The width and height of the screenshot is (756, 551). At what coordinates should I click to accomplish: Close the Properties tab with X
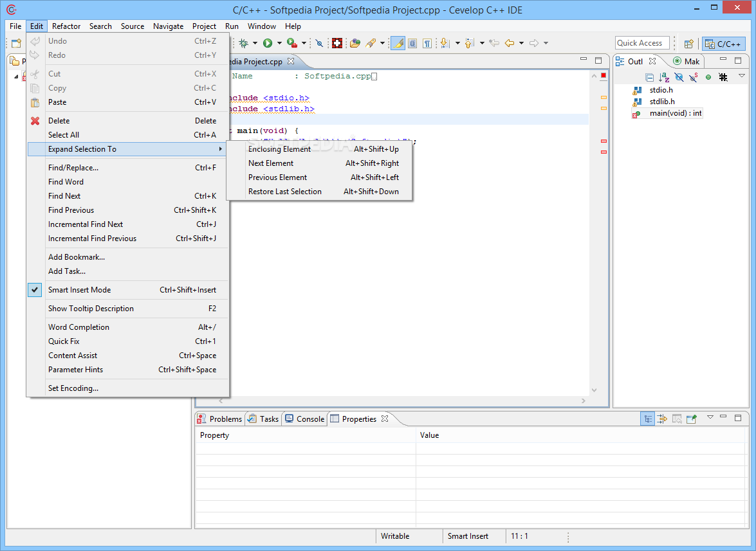[x=385, y=419]
